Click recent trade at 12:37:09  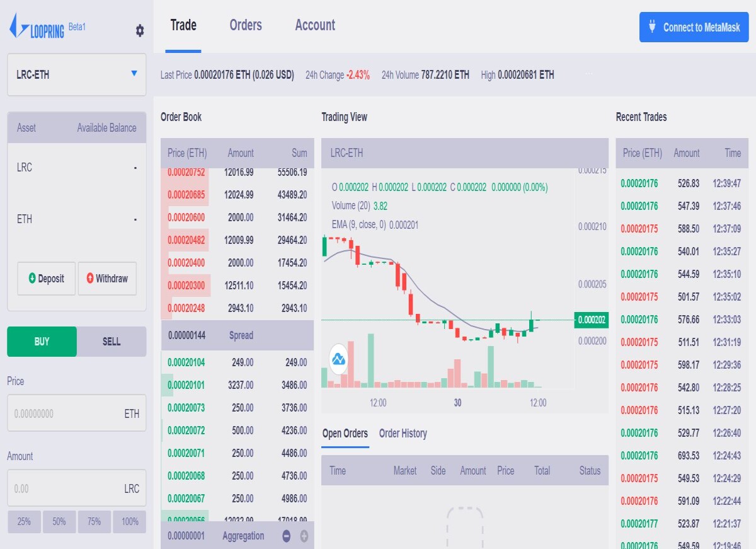(x=681, y=229)
